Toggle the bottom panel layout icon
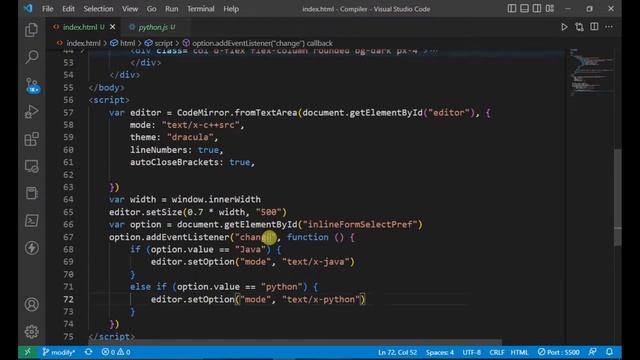Image resolution: width=640 pixels, height=360 pixels. (x=524, y=9)
